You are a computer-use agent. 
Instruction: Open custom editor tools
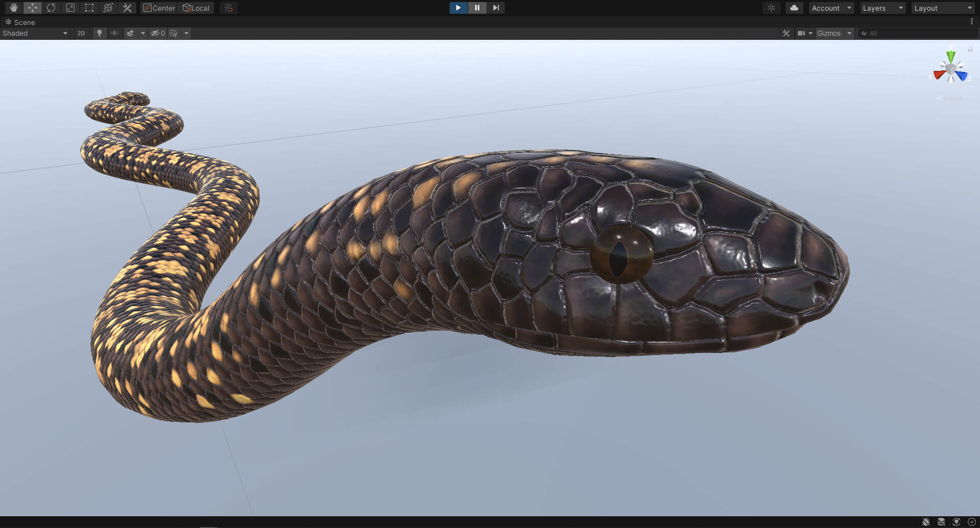[127, 8]
